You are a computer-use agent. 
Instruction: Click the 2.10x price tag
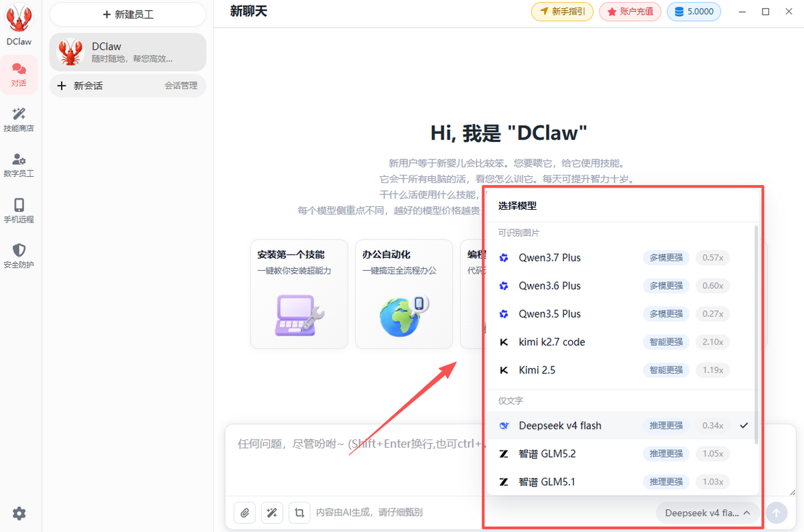712,342
